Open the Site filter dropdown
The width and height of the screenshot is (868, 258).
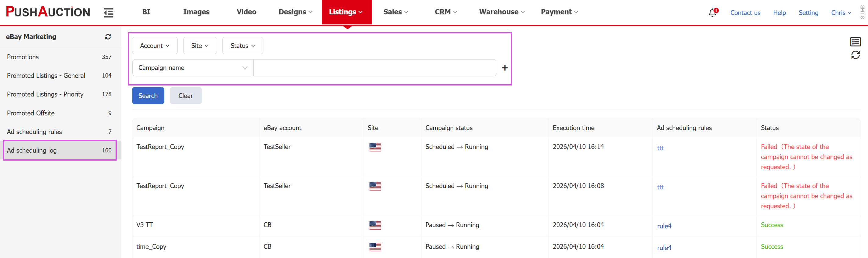200,45
